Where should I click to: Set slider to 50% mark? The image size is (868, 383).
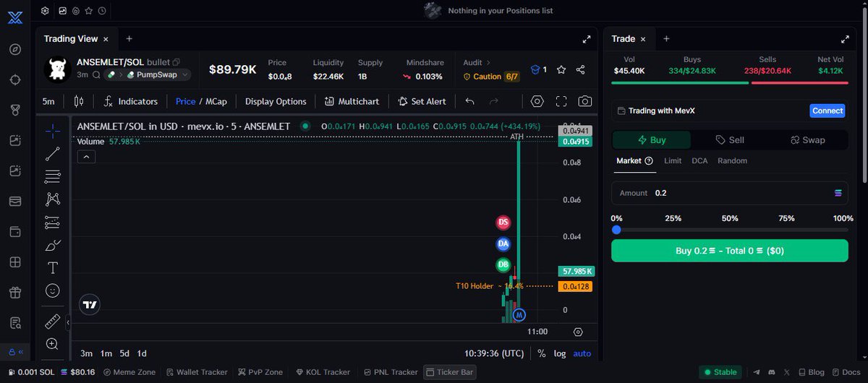tap(730, 230)
